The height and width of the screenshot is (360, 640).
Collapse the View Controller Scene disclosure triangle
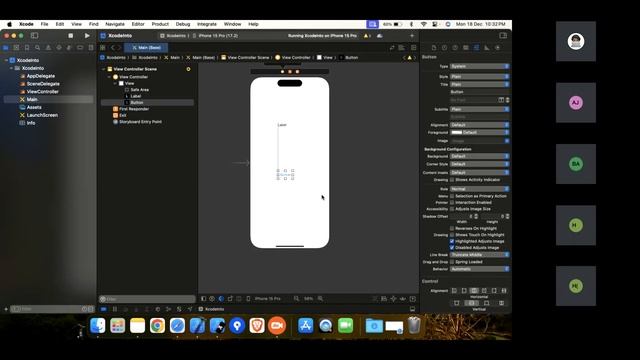tap(104, 69)
